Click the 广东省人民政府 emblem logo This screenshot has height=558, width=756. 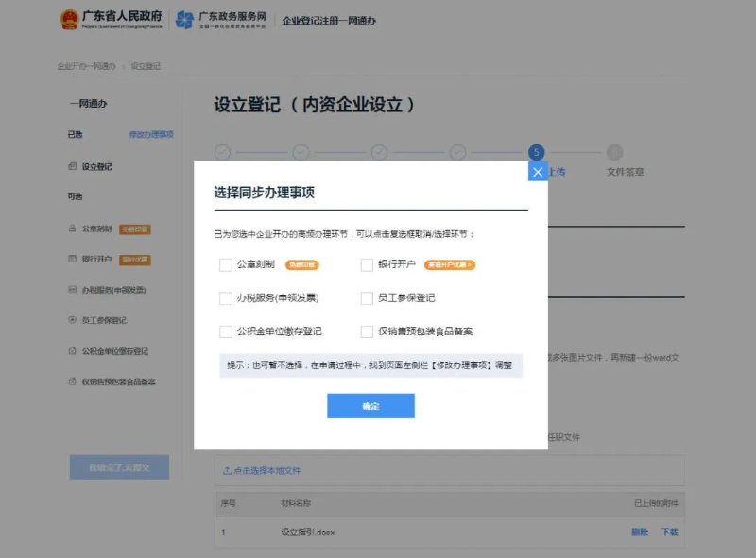(70, 20)
